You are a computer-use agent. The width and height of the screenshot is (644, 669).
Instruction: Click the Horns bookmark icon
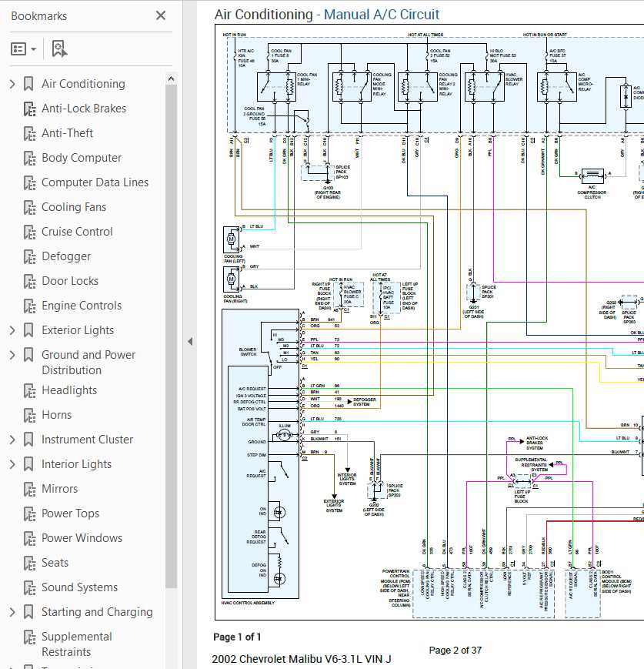pos(29,415)
